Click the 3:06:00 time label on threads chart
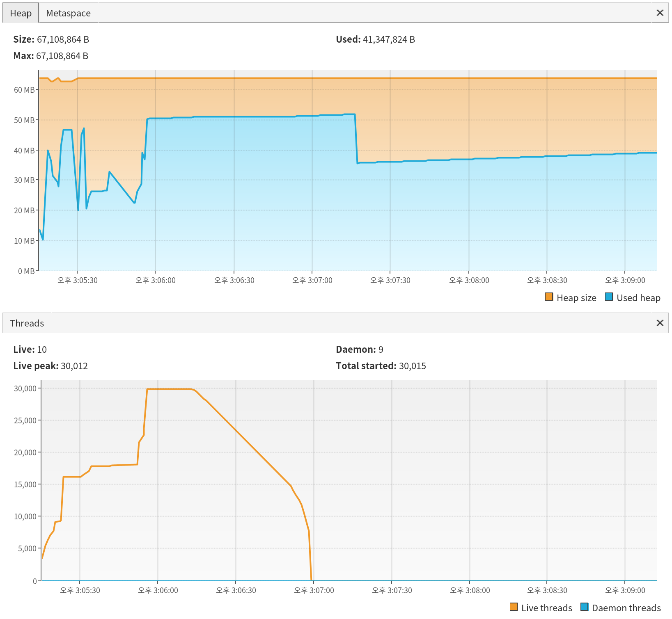The image size is (672, 619). (158, 590)
